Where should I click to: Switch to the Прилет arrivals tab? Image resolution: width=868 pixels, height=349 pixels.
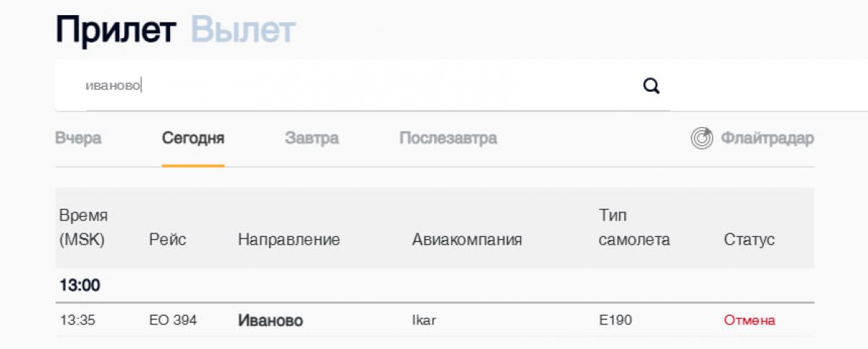tap(116, 30)
